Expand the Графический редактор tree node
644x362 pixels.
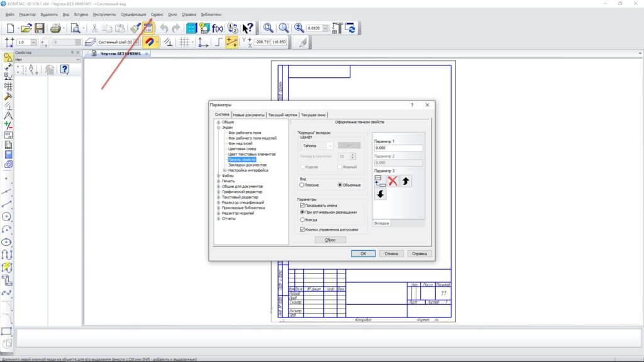[x=218, y=192]
